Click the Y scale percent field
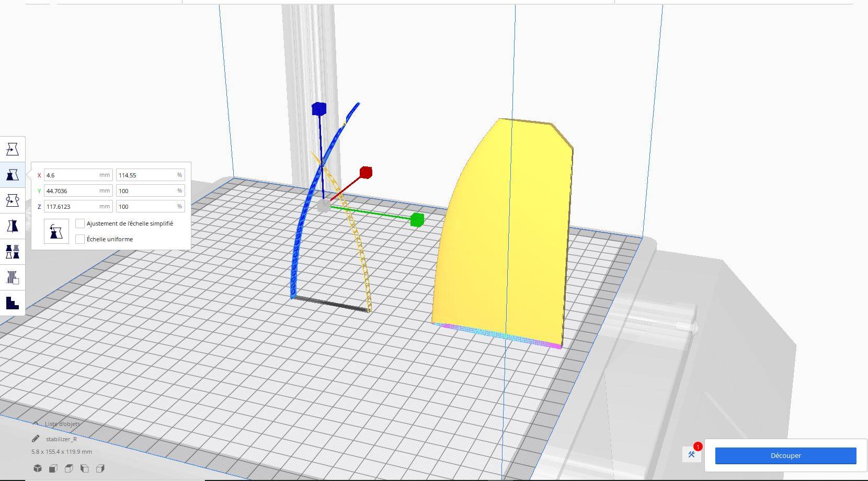Screen dimensions: 868x481 coord(151,191)
